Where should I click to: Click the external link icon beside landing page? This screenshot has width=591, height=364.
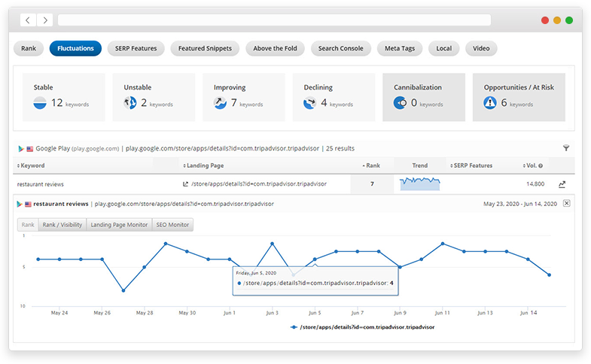186,184
